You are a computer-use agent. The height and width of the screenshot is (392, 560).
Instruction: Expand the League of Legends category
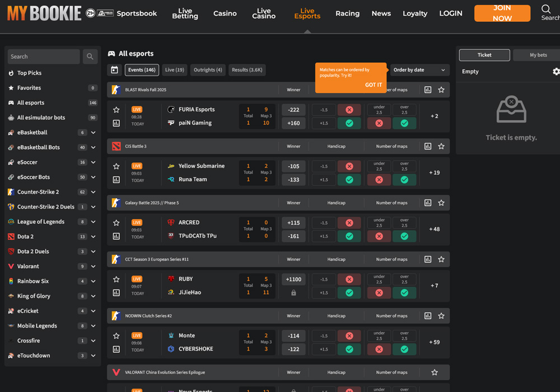(94, 221)
